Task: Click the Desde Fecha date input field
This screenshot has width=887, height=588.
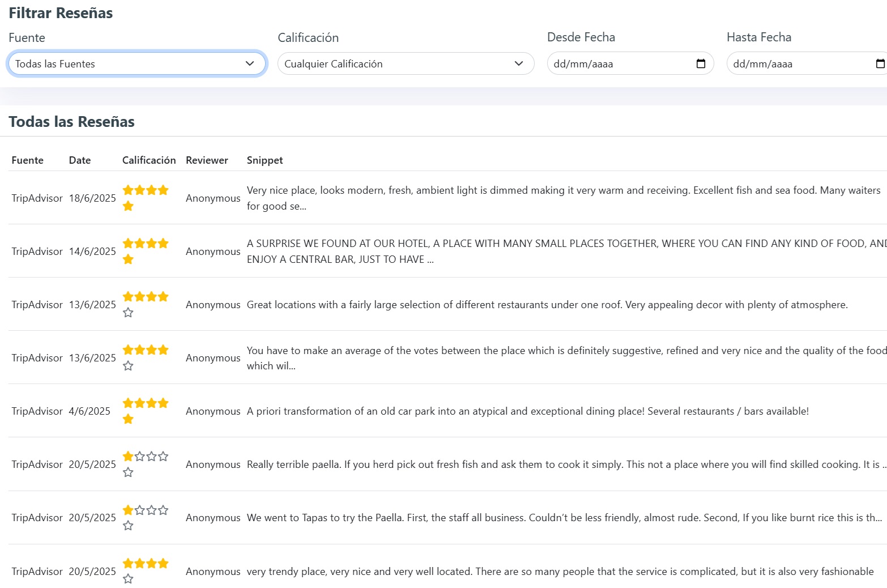Action: pos(630,63)
